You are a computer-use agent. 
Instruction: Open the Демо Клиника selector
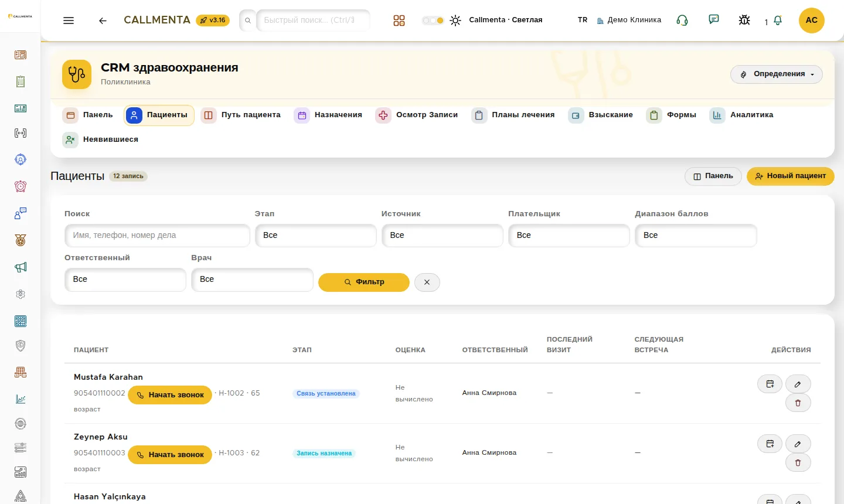tap(629, 20)
